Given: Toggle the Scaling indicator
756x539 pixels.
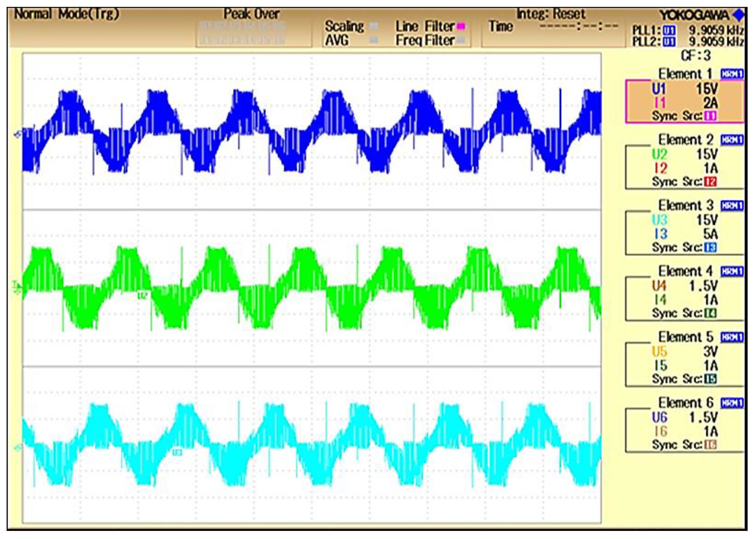Looking at the screenshot, I should 374,26.
